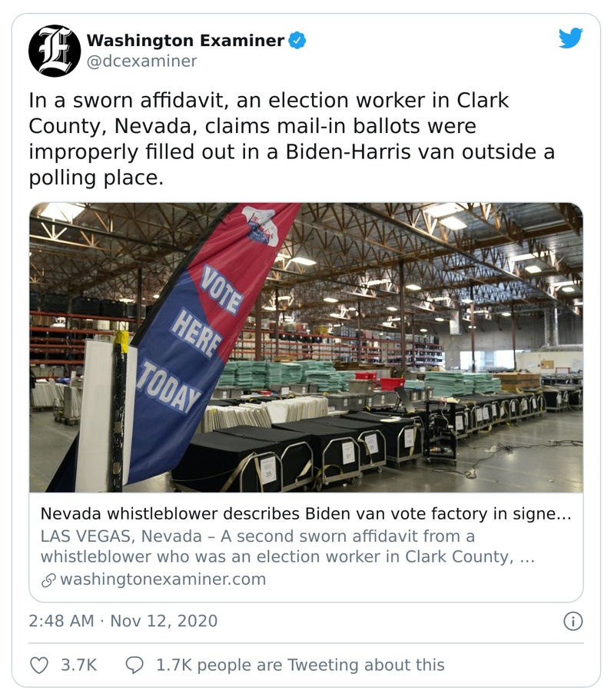The width and height of the screenshot is (614, 700).
Task: Click the tweet text about the sworn affidavit
Action: (292, 139)
